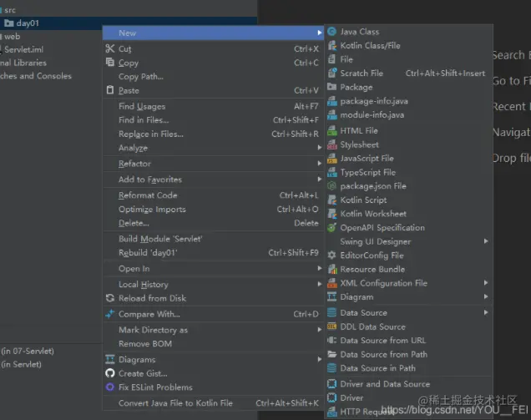
Task: Expand the Local History submenu arrow
Action: coord(319,284)
